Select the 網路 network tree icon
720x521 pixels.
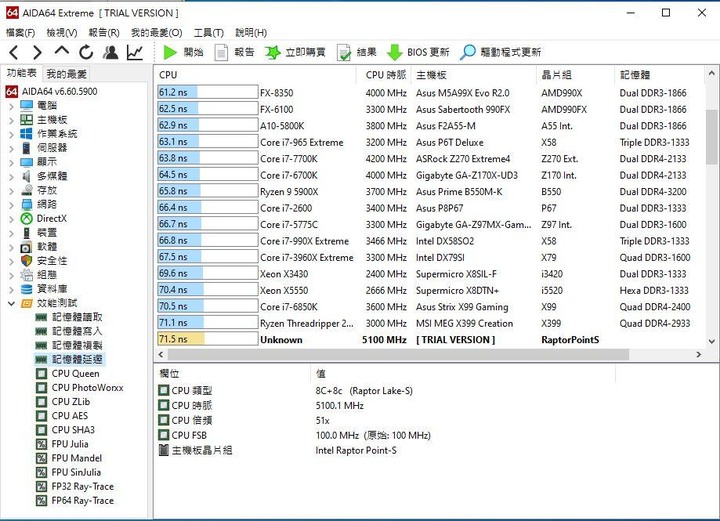click(x=27, y=204)
